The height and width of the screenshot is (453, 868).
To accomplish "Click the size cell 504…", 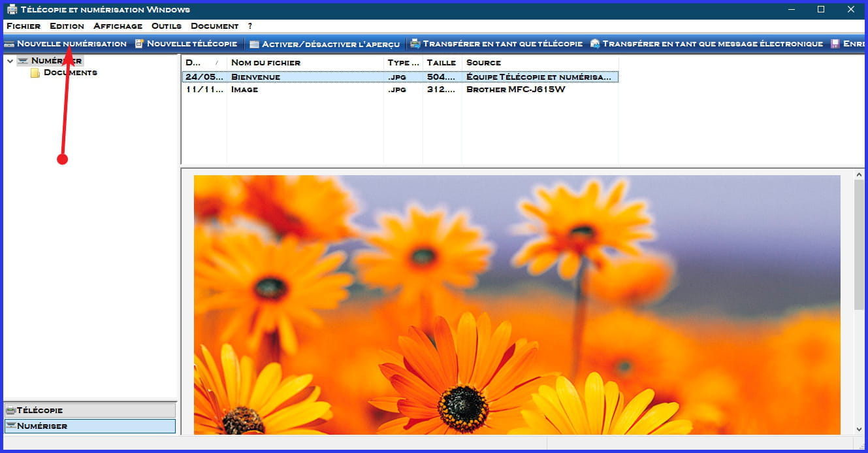I will (x=441, y=77).
